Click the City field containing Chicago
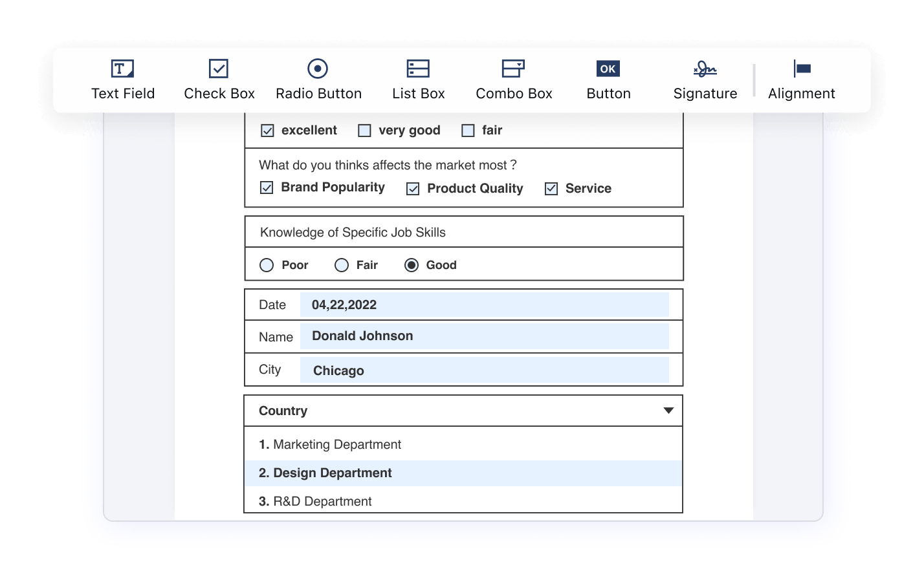The height and width of the screenshot is (569, 924). pyautogui.click(x=484, y=370)
